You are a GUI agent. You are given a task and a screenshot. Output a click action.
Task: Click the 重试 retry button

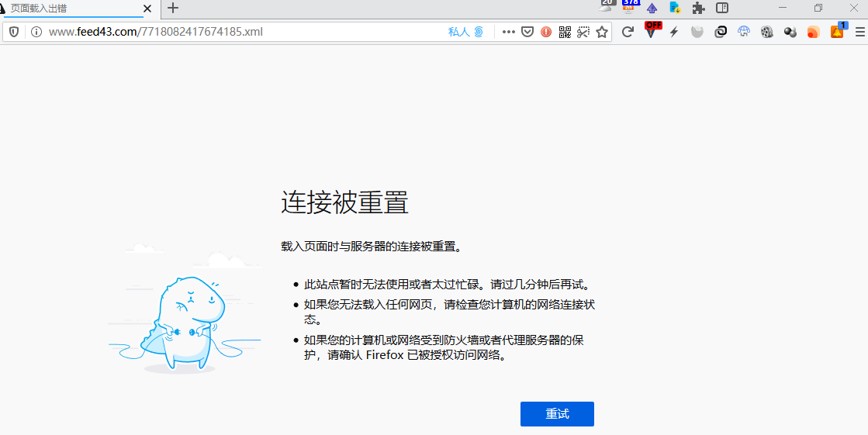pos(557,414)
